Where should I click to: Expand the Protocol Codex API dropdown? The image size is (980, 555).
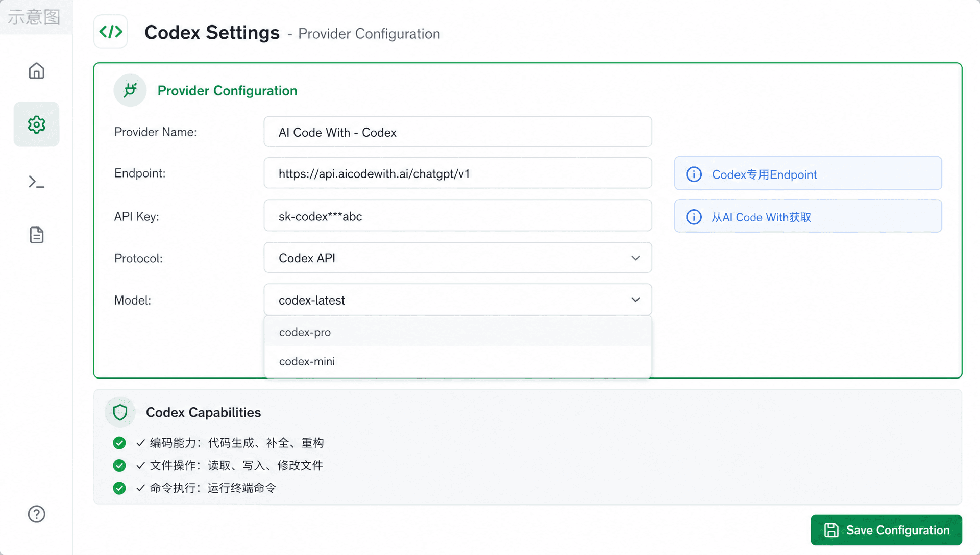pyautogui.click(x=458, y=258)
